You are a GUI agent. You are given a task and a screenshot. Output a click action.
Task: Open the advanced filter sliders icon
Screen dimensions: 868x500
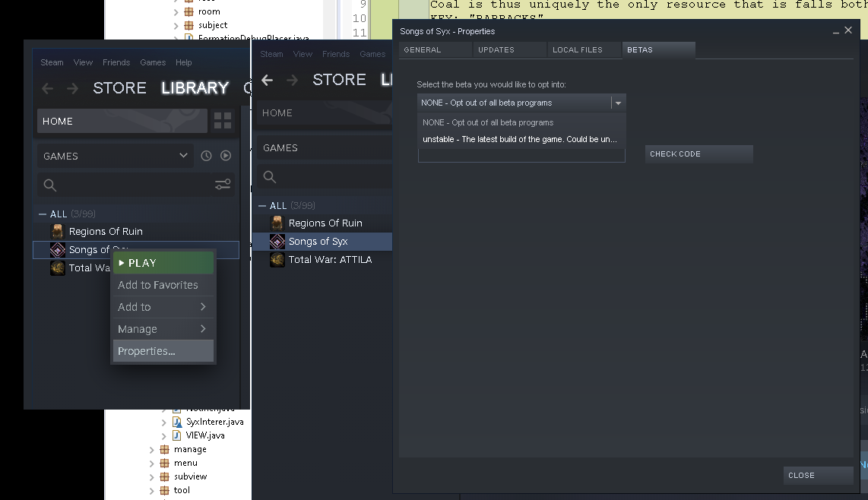click(x=223, y=185)
